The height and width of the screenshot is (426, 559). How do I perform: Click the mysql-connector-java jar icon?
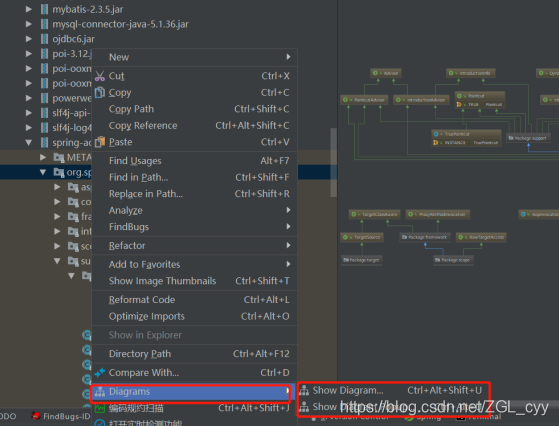pyautogui.click(x=45, y=24)
